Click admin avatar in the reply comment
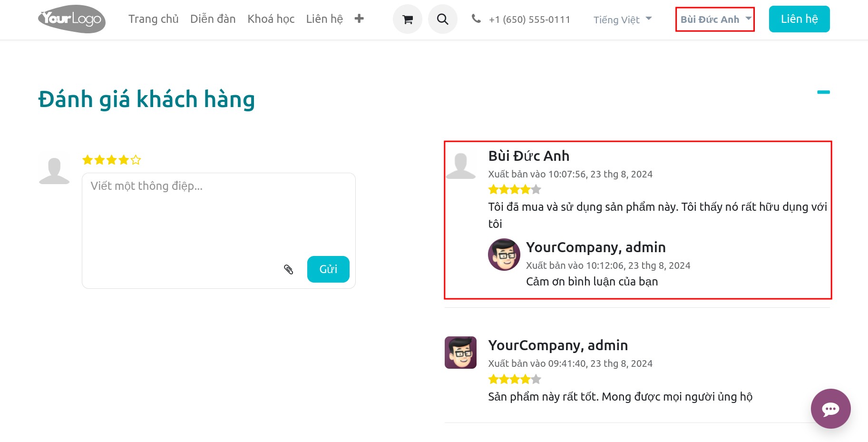The image size is (868, 442). (x=504, y=255)
